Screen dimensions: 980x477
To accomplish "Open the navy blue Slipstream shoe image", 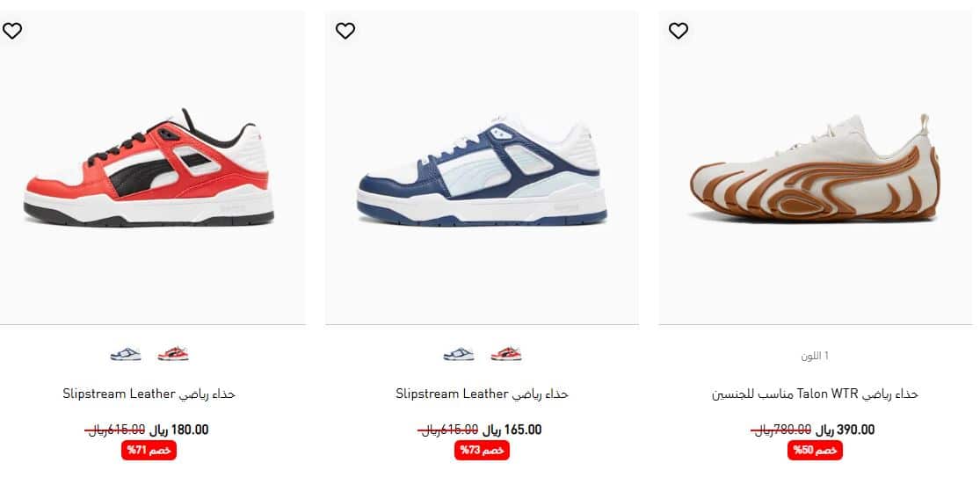I will click(x=482, y=167).
